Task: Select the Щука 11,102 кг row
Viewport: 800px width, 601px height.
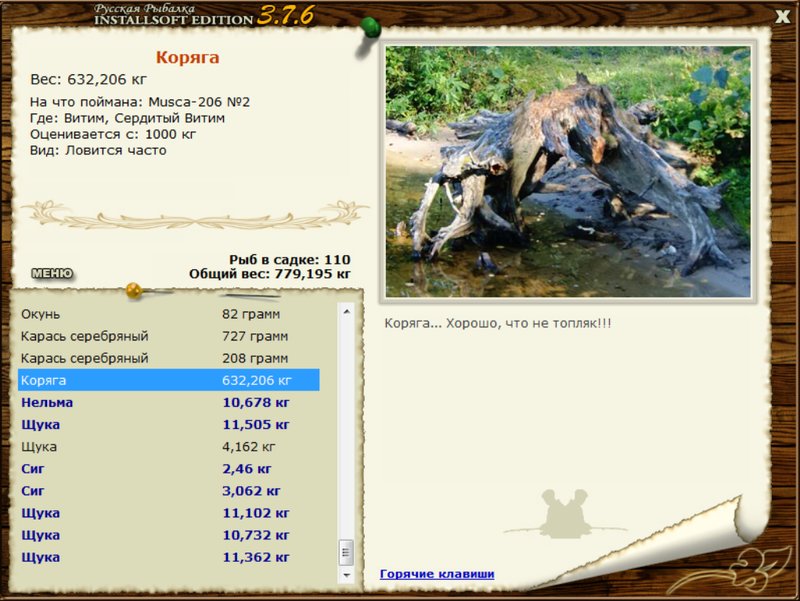Action: [169, 513]
